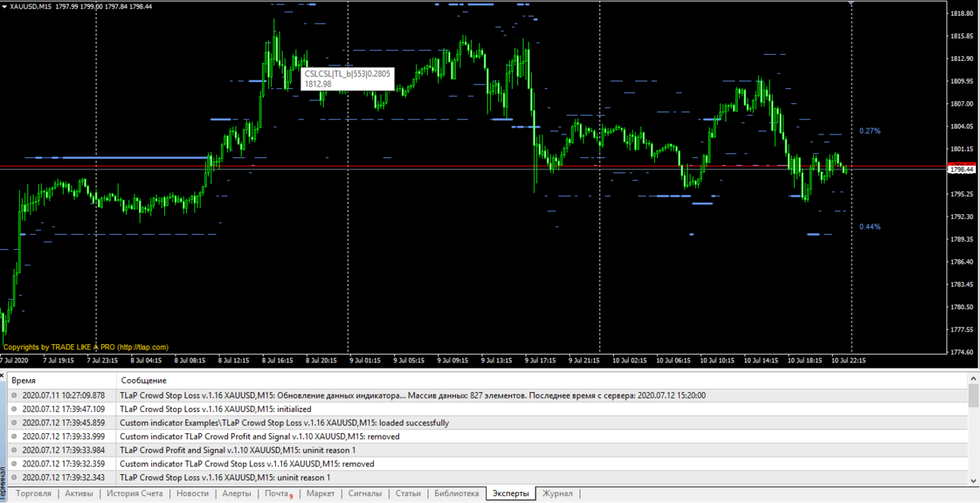Click the chart shift triangle marker at top
The image size is (980, 503).
852,3
